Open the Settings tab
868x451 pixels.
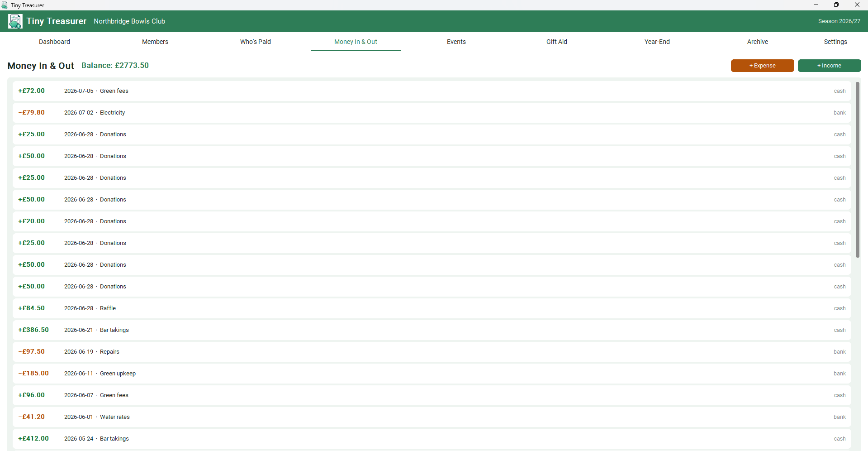[x=835, y=42]
